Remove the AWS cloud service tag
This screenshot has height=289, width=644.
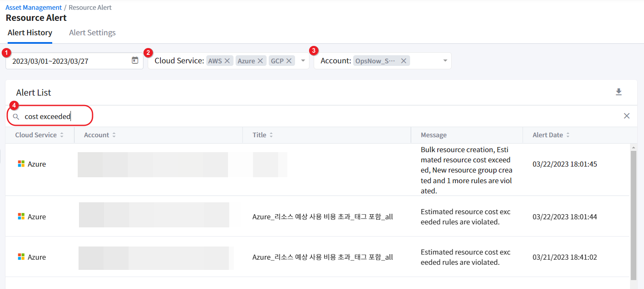tap(227, 61)
